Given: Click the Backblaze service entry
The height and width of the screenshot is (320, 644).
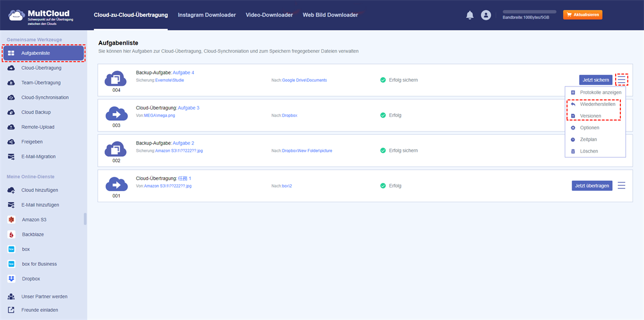Looking at the screenshot, I should pyautogui.click(x=33, y=235).
